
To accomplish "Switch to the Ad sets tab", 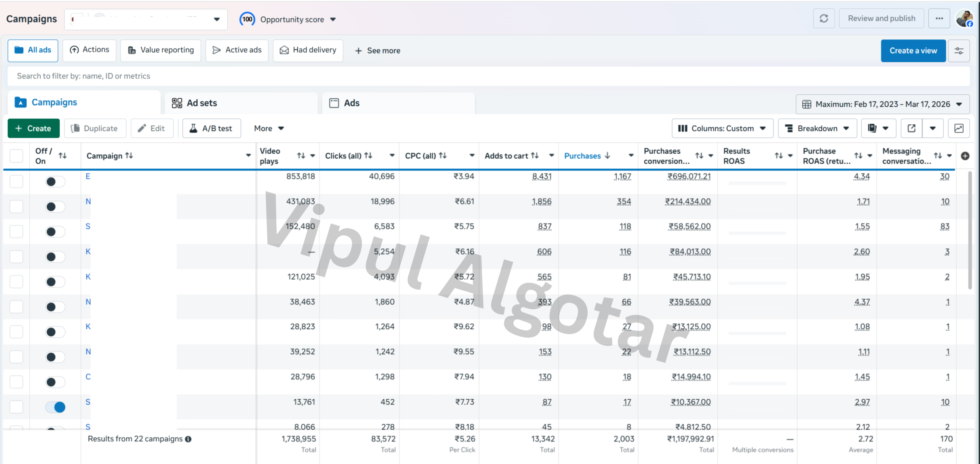I will [x=202, y=103].
